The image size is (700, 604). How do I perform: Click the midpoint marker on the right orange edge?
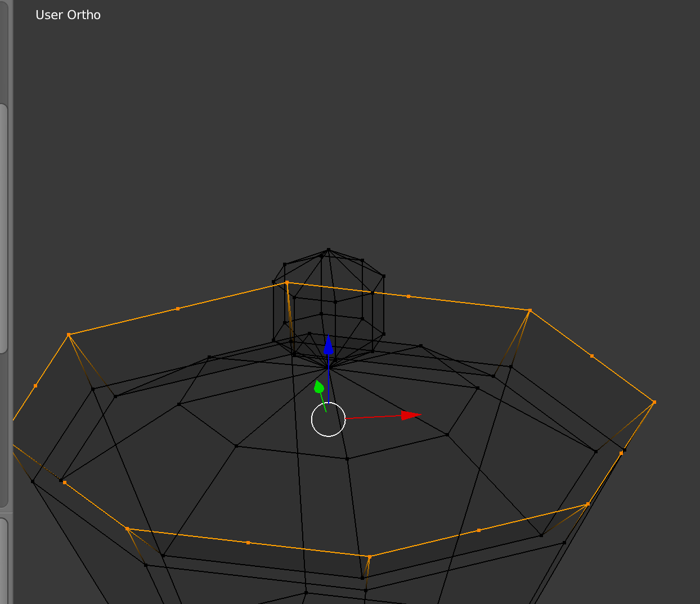[591, 355]
